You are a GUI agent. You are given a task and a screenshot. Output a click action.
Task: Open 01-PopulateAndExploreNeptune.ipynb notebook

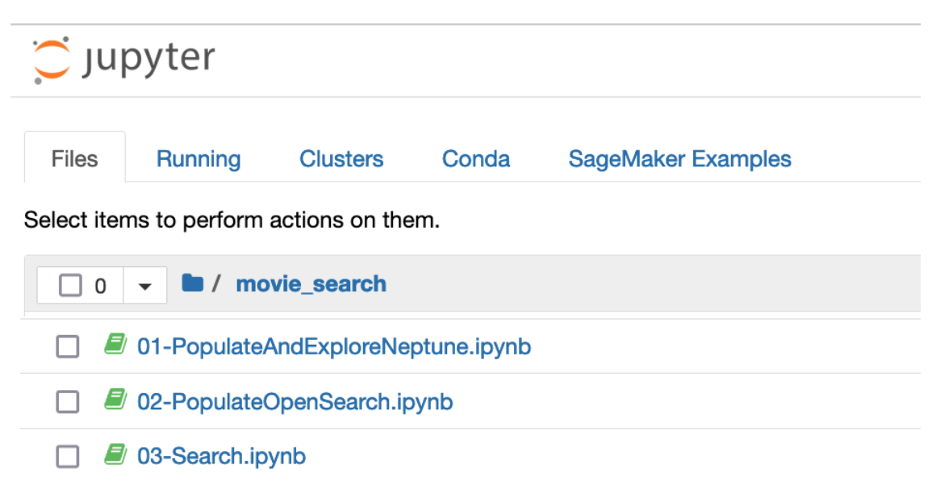(334, 347)
